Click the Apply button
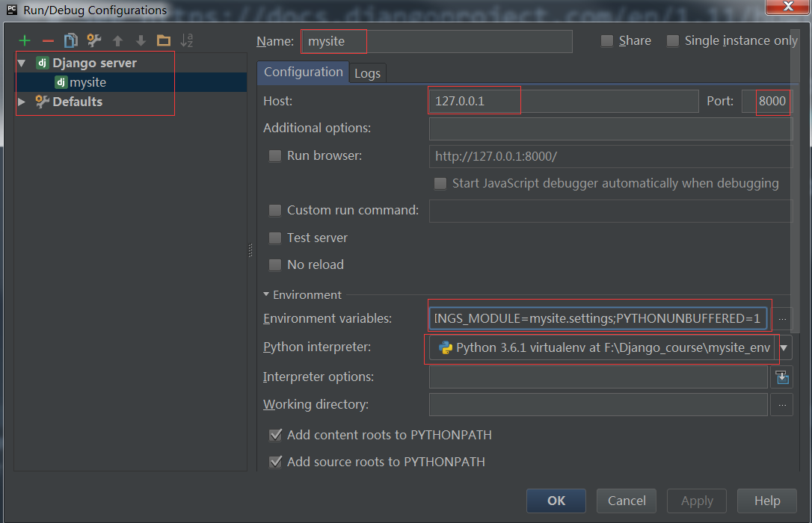The image size is (812, 523). [x=697, y=501]
